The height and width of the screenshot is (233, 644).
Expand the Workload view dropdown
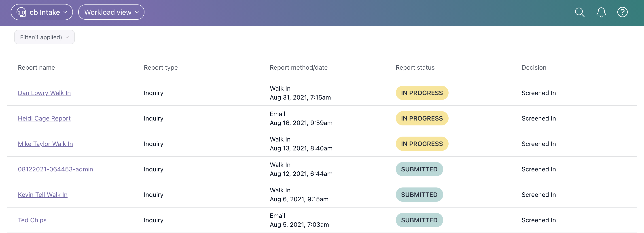pyautogui.click(x=111, y=12)
